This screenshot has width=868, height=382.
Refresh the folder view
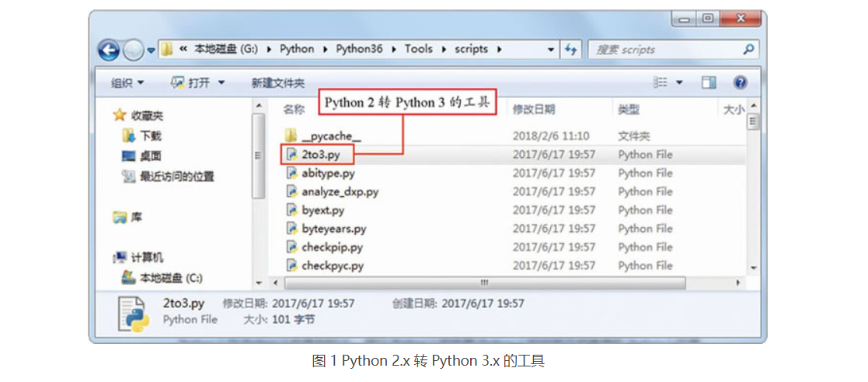[x=570, y=50]
